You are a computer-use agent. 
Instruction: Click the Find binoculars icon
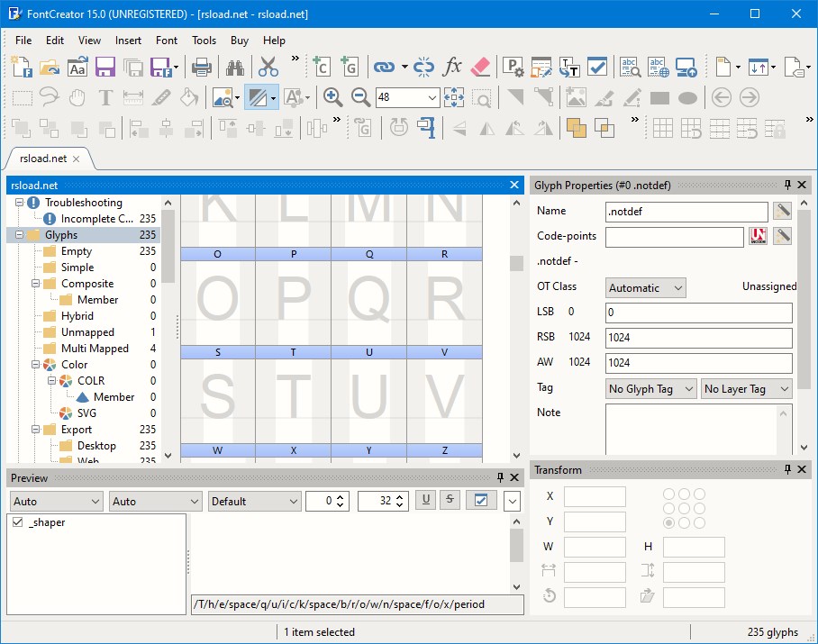236,67
